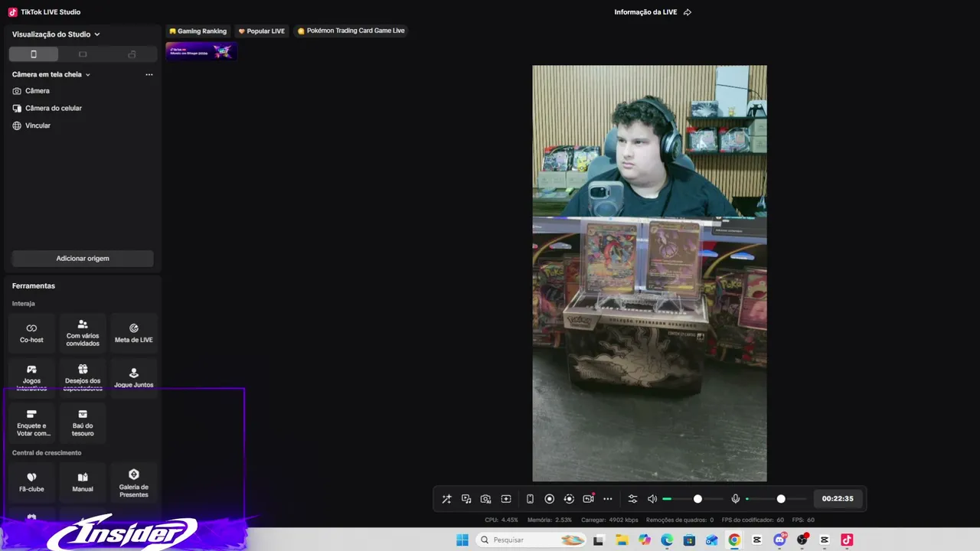Screen dimensions: 980x551
Task: Select the Câmera source
Action: pos(31,91)
